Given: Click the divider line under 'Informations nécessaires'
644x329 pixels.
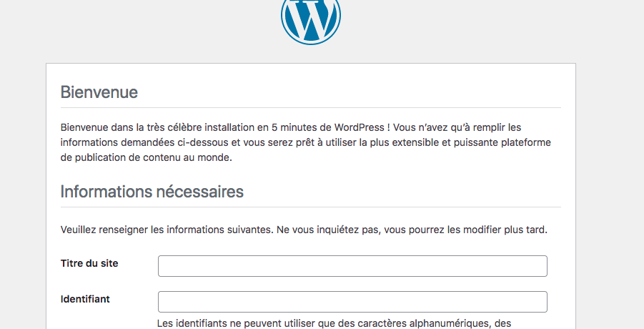Looking at the screenshot, I should pos(310,207).
